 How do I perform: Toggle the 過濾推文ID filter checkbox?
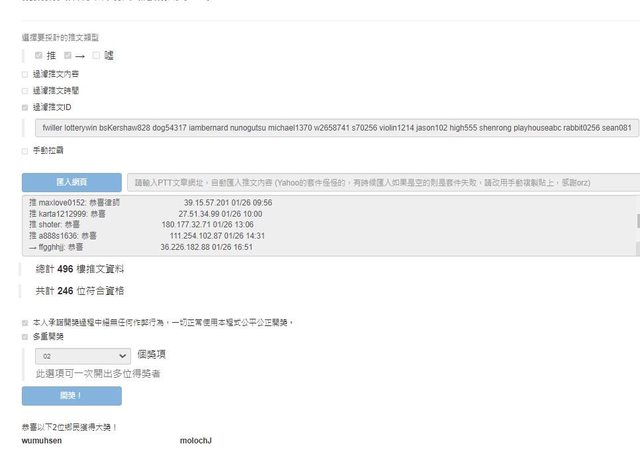click(x=25, y=106)
